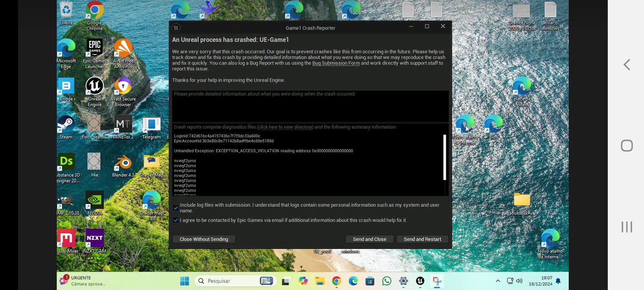Open the soulseek folder on desktop
Viewport: 644px width, 290px height.
click(522, 204)
